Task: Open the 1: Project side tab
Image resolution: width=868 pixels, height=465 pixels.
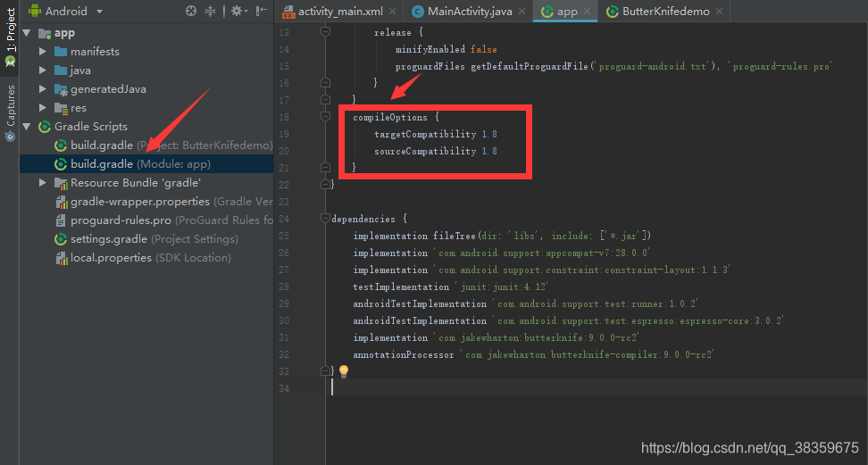Action: (x=10, y=37)
